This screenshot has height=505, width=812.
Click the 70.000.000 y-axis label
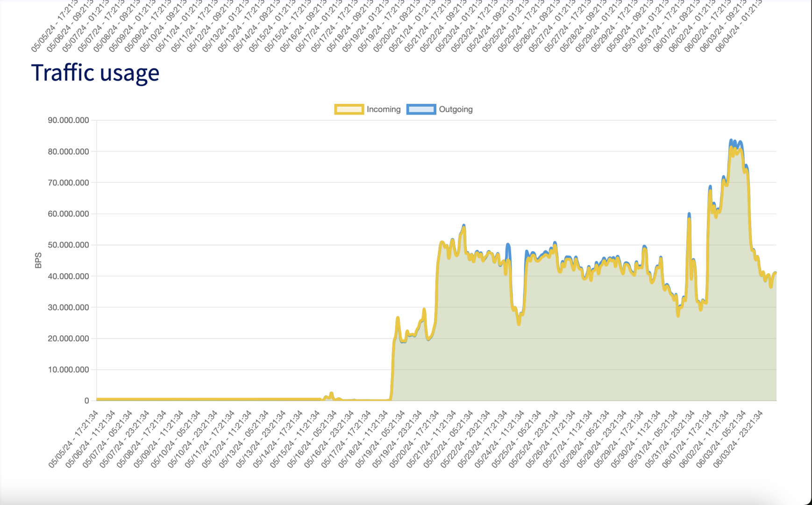[x=68, y=183]
